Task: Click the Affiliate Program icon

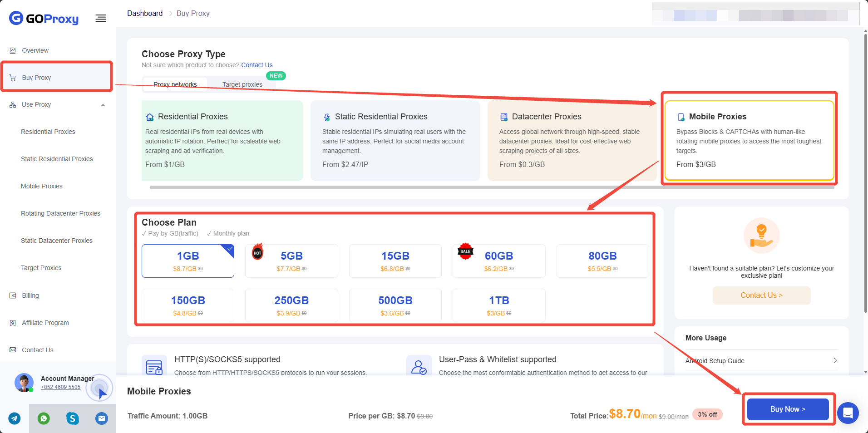Action: [x=13, y=323]
